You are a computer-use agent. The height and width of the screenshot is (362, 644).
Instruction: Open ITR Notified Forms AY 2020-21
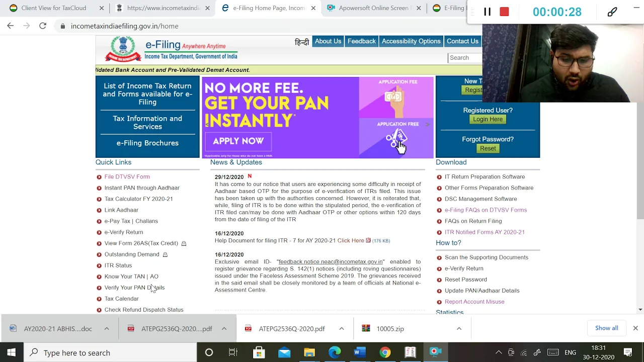coord(485,232)
